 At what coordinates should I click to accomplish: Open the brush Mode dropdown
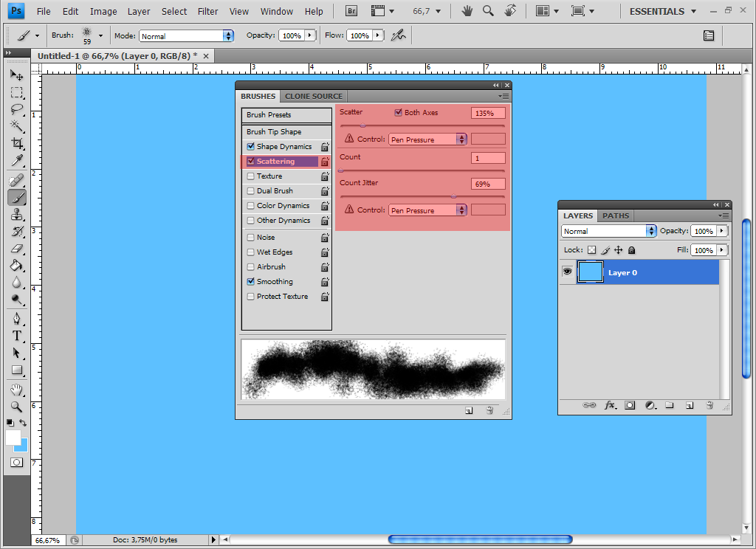click(187, 35)
